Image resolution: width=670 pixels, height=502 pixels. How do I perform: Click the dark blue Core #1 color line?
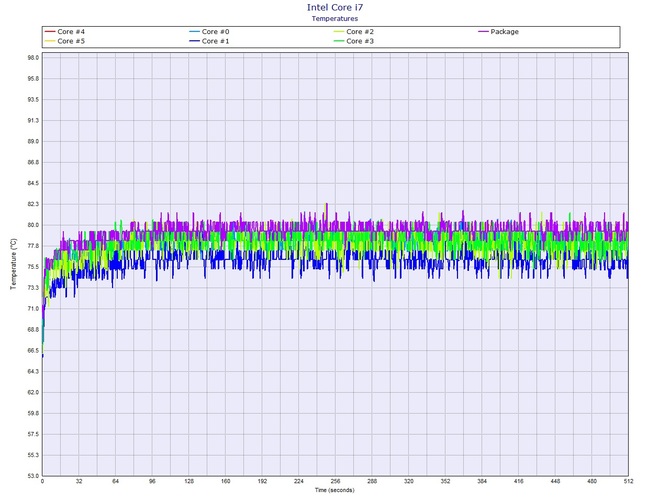click(194, 41)
